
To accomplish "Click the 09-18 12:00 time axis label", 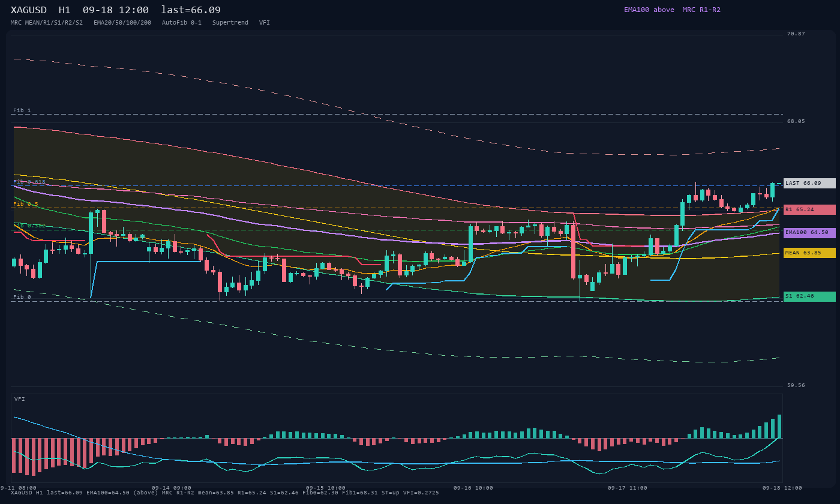I will (782, 488).
